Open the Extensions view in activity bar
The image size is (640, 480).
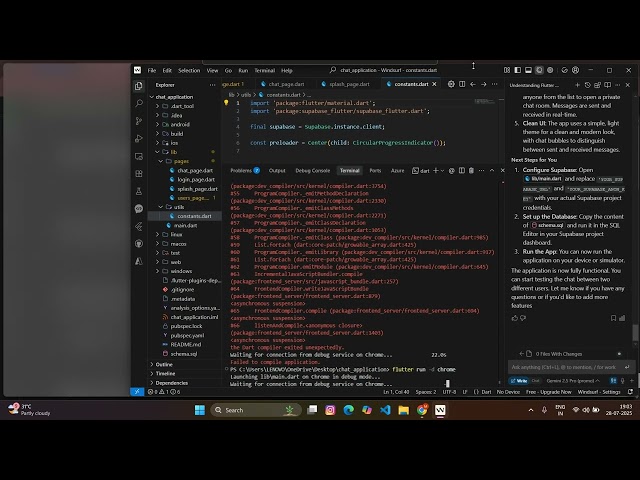point(139,174)
